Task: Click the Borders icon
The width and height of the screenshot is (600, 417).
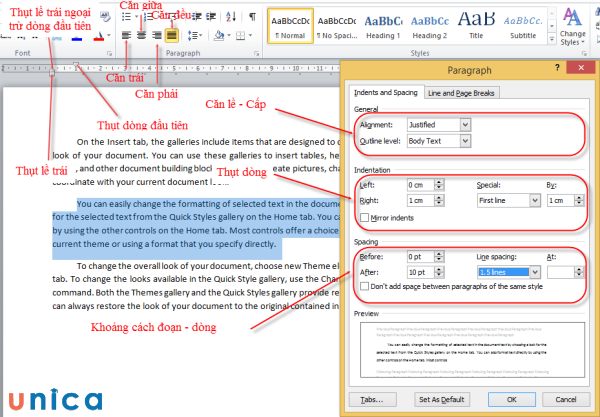Action: tap(240, 36)
